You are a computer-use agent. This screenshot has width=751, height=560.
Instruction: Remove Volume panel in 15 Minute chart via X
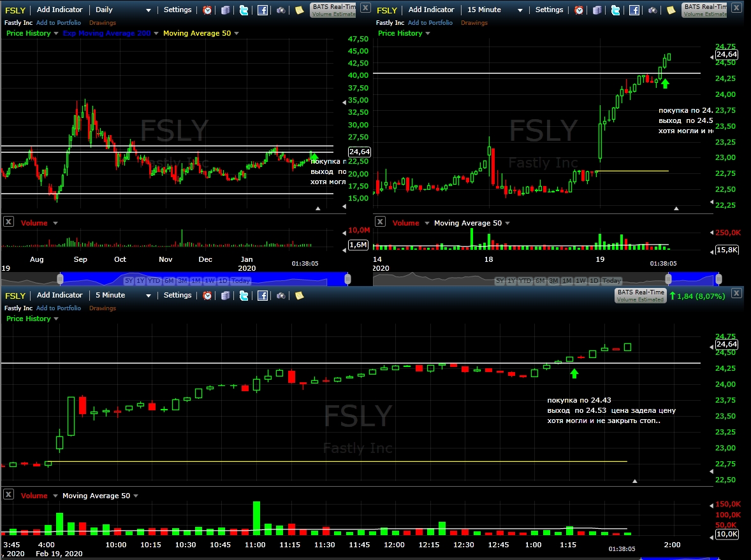coord(380,222)
